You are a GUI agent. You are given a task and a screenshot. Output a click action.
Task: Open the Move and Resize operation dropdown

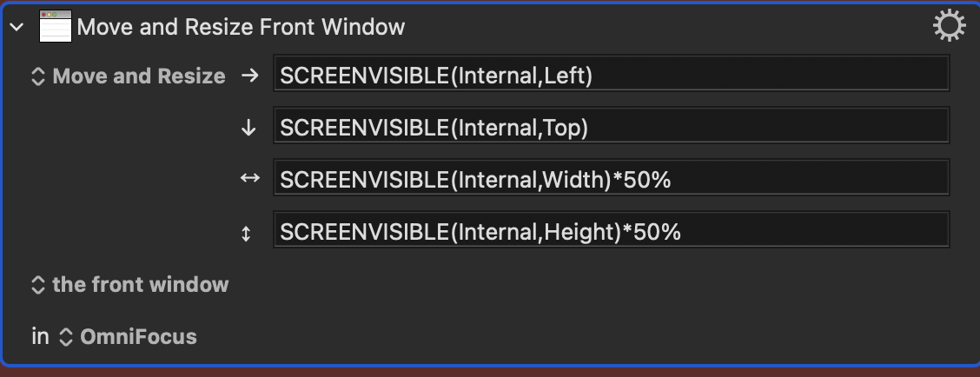tap(138, 76)
